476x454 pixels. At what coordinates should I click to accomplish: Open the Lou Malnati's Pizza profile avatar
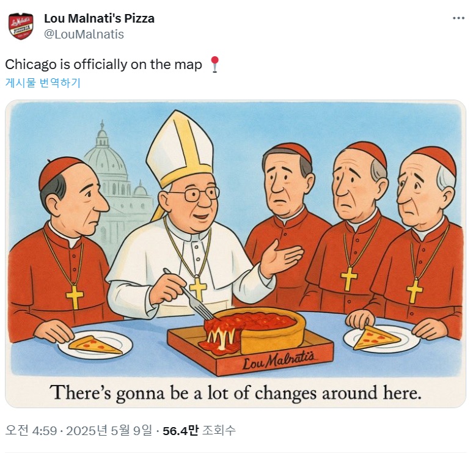(21, 26)
